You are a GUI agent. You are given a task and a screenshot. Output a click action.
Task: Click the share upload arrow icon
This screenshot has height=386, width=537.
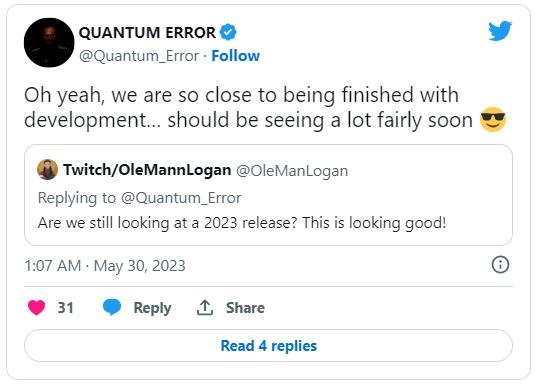[205, 307]
